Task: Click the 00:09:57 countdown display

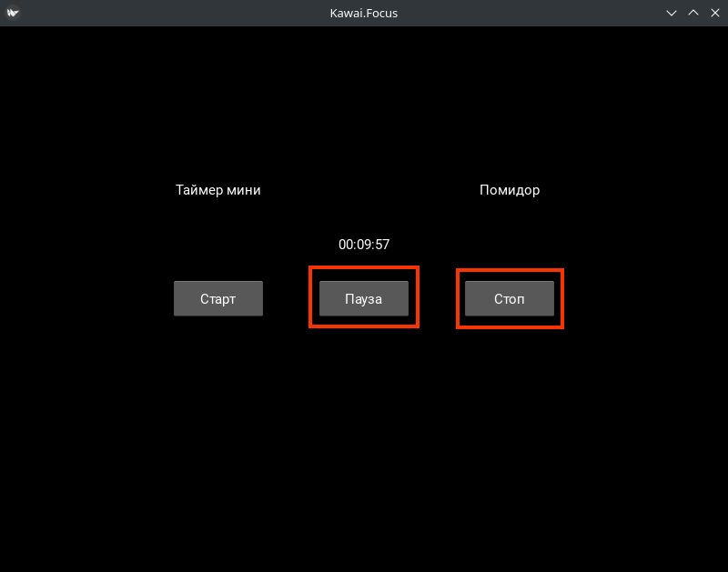Action: coord(364,245)
